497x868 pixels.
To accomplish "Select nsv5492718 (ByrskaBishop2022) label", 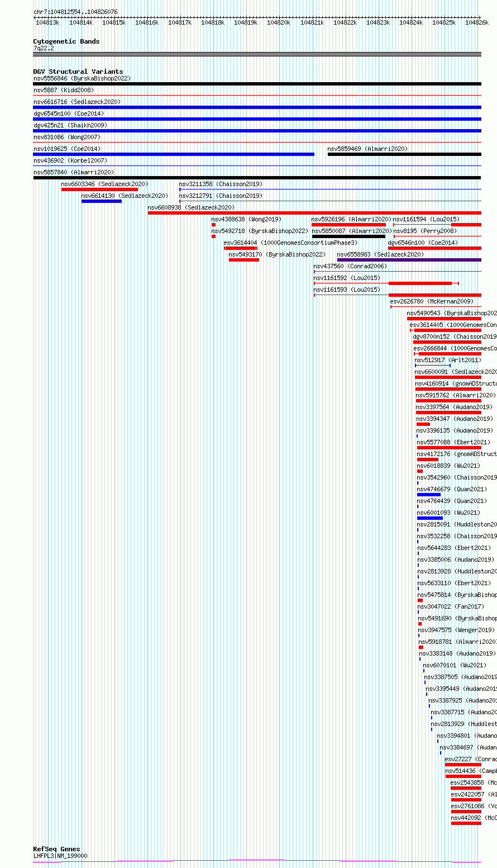I will point(260,231).
